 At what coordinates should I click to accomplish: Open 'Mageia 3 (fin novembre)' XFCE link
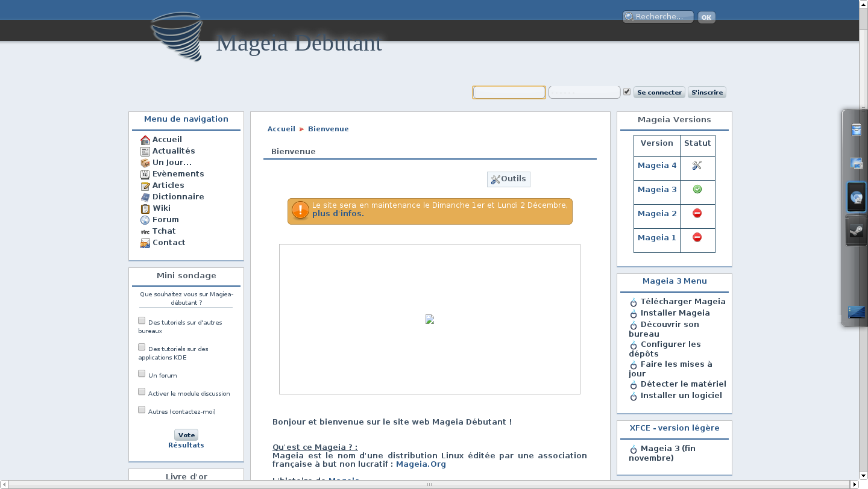coord(662,453)
